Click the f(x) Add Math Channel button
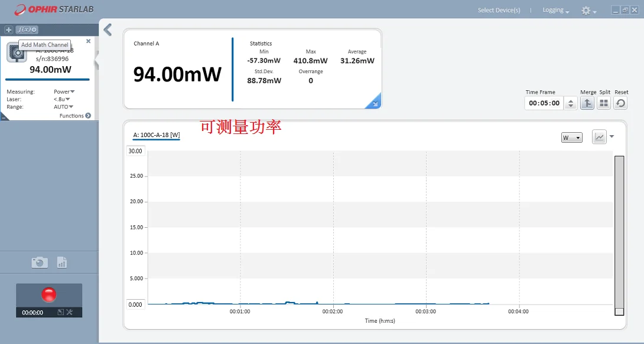644x344 pixels. (x=27, y=30)
